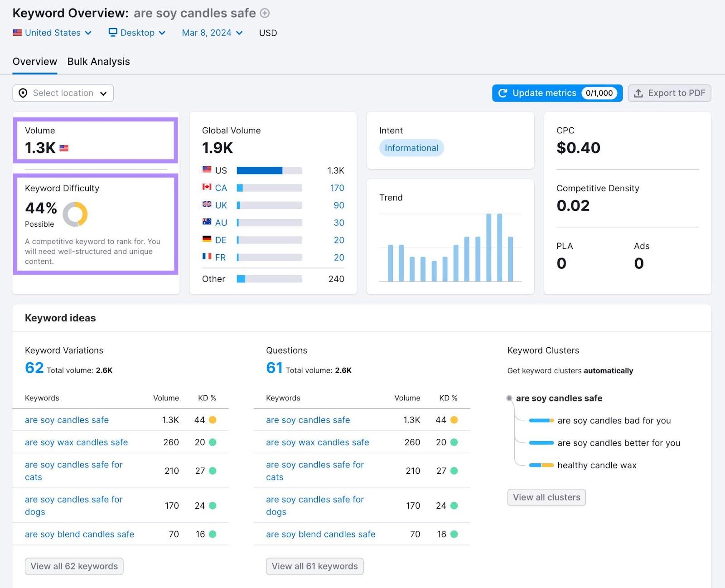Click the AU country link
725x588 pixels.
221,223
